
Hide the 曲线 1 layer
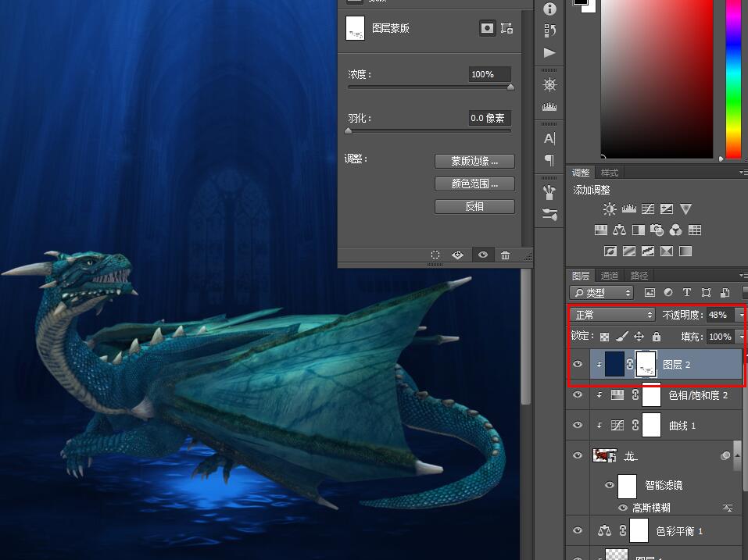(578, 425)
